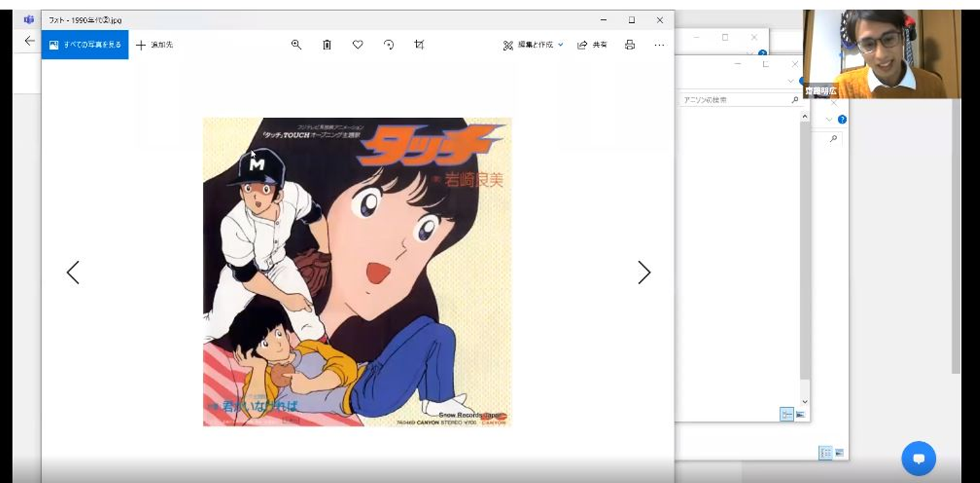The height and width of the screenshot is (483, 980).
Task: Close the Photos window
Action: (659, 20)
